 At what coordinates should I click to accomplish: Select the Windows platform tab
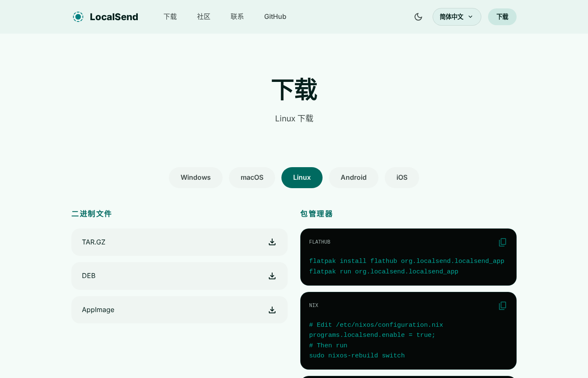pos(196,178)
